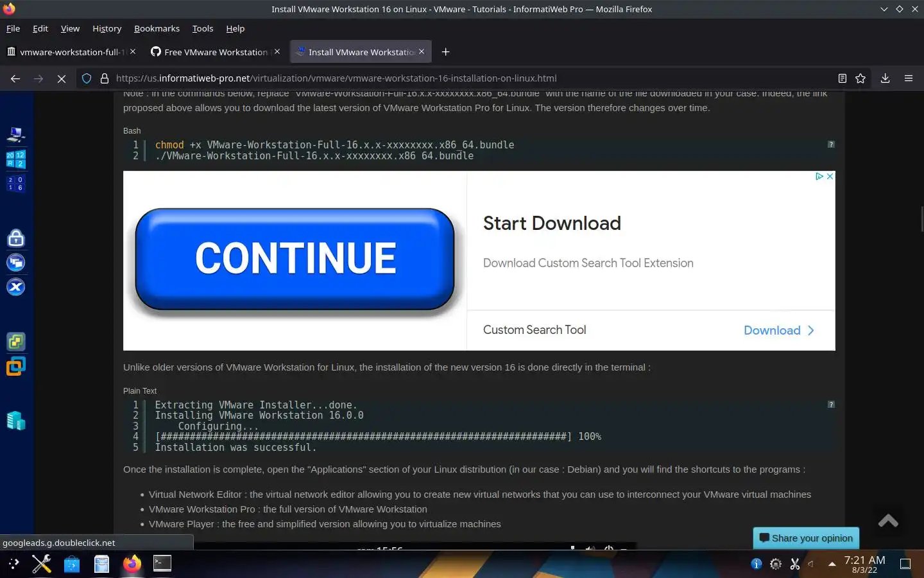
Task: Close the Free VMware Workstation tab
Action: [x=277, y=51]
